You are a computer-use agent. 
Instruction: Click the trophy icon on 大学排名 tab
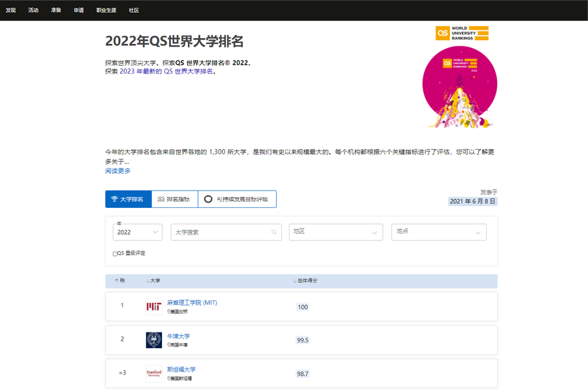(114, 199)
